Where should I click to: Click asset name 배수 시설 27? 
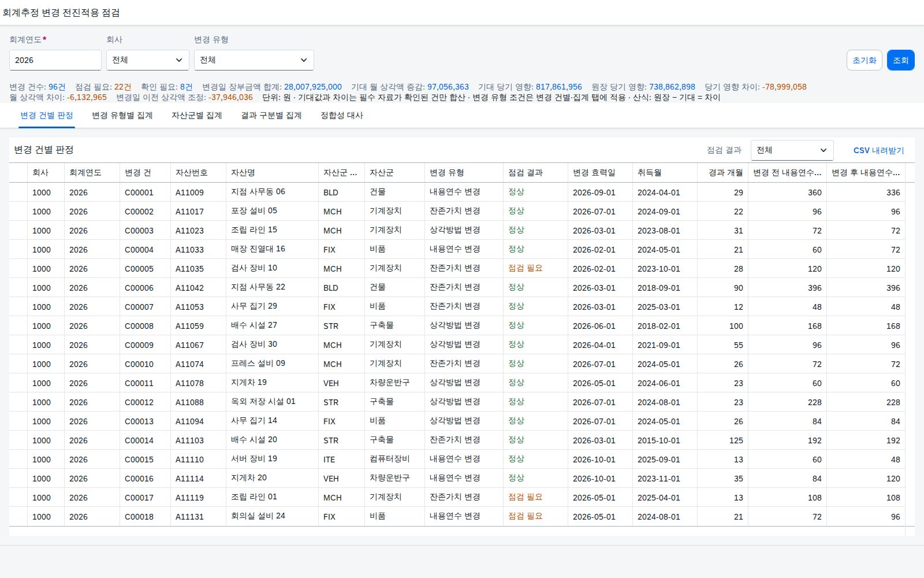(254, 325)
